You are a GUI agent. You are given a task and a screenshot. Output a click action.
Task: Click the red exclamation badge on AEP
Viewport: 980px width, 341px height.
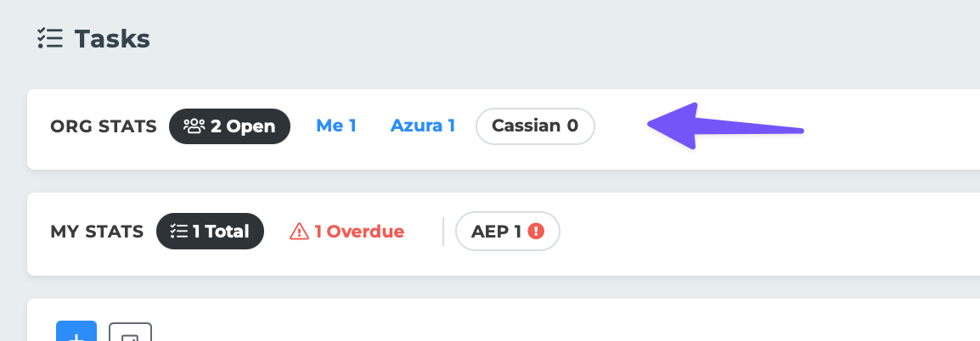pos(535,231)
